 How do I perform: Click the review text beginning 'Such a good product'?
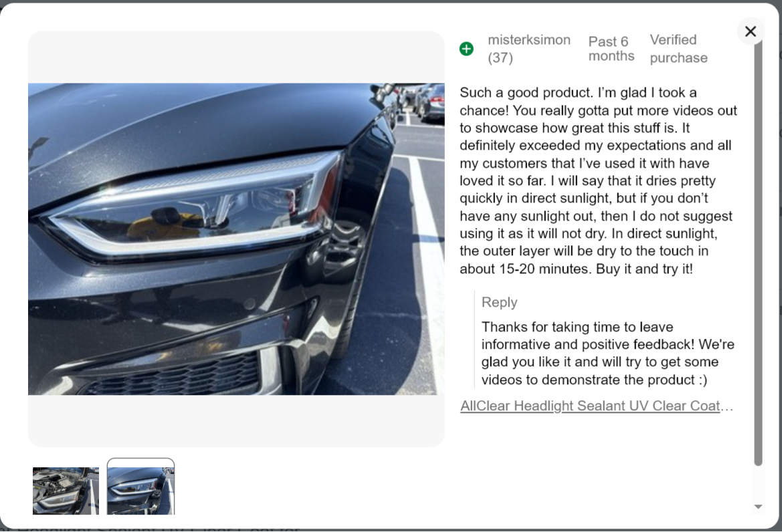point(598,180)
